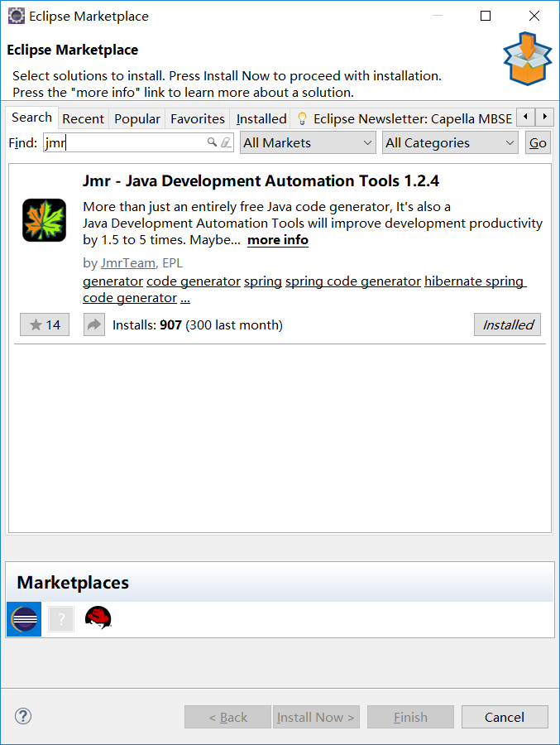Switch to the Favorites tab
The height and width of the screenshot is (745, 560).
tap(198, 118)
